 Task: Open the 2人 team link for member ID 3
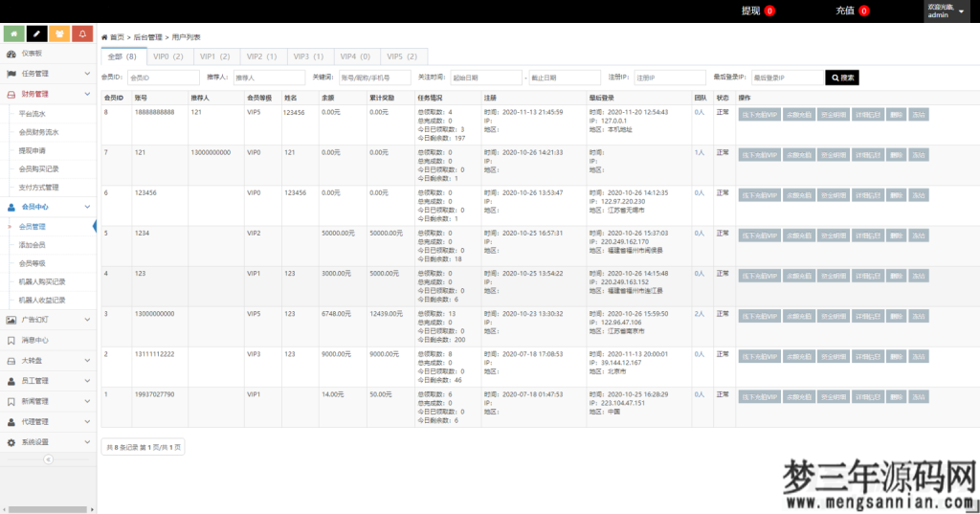tap(699, 314)
